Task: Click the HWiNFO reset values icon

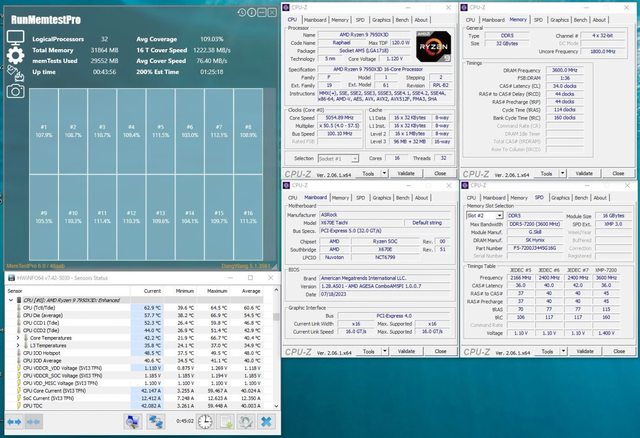Action: click(x=247, y=421)
